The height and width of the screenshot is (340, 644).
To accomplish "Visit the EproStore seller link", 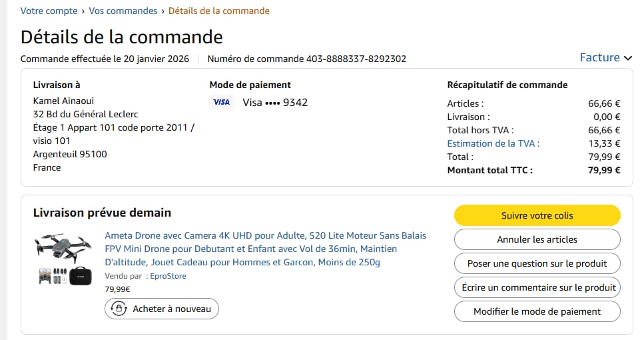I will [x=168, y=276].
